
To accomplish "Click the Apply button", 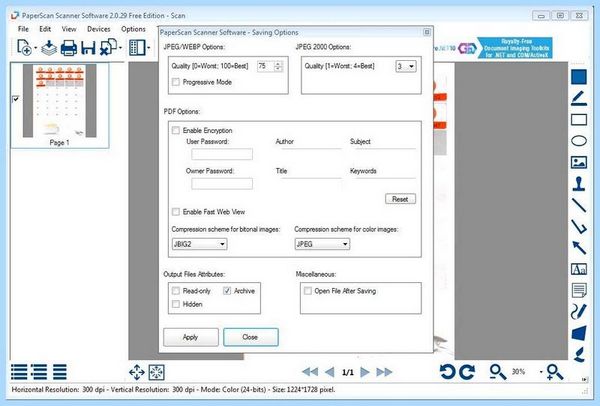I will pos(191,337).
